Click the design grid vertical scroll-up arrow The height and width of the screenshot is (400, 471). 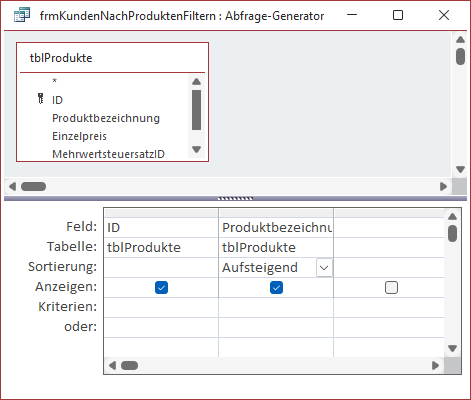pyautogui.click(x=452, y=217)
